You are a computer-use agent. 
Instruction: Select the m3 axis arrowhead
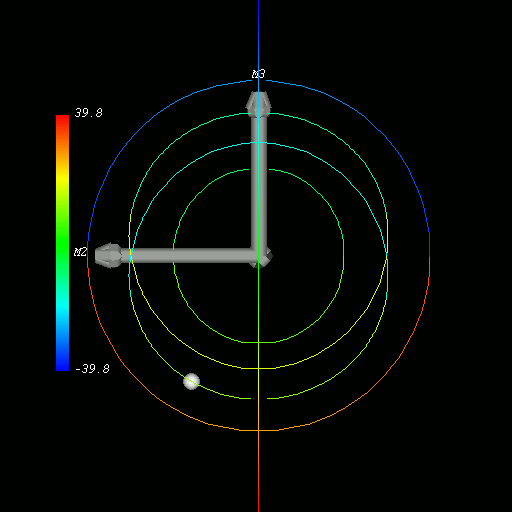point(258,104)
